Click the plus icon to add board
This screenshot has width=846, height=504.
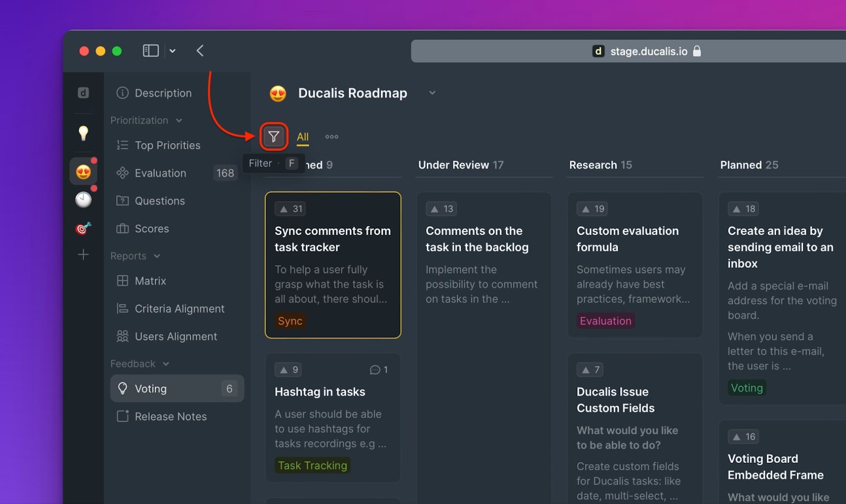pyautogui.click(x=83, y=255)
